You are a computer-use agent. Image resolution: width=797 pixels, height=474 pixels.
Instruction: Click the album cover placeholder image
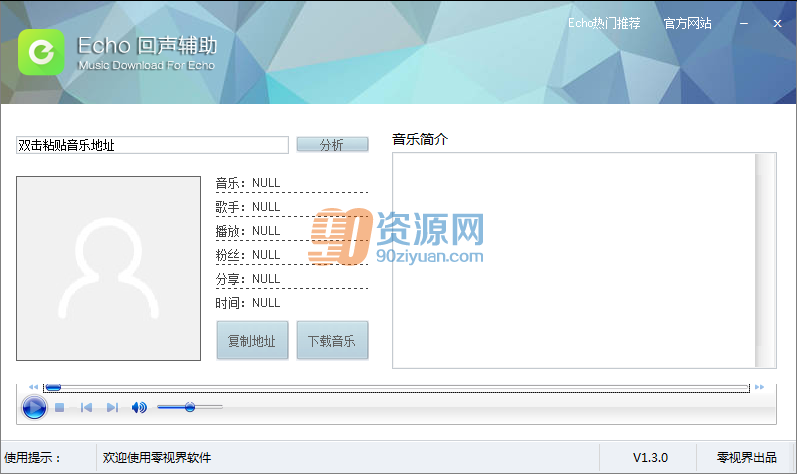pos(108,268)
